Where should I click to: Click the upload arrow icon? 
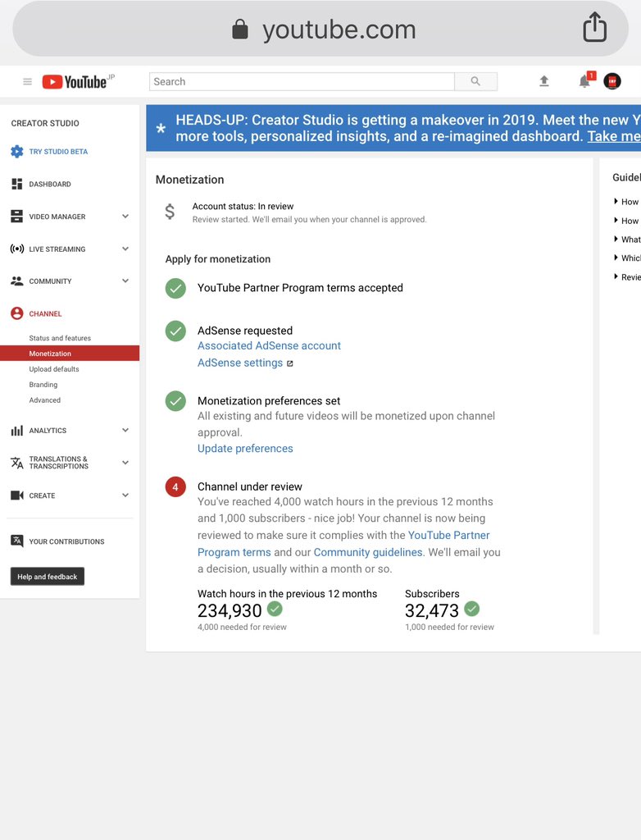(x=544, y=81)
